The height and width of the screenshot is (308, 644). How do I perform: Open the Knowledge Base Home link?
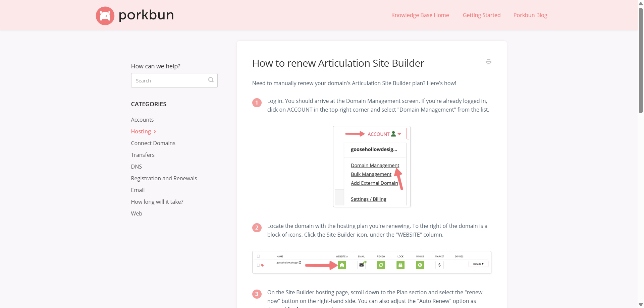click(x=420, y=15)
